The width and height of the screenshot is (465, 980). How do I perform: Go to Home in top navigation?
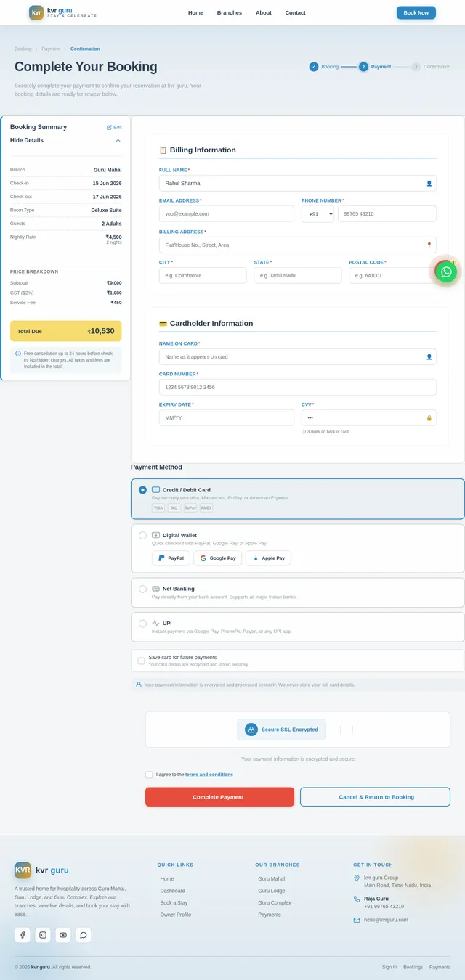click(195, 13)
